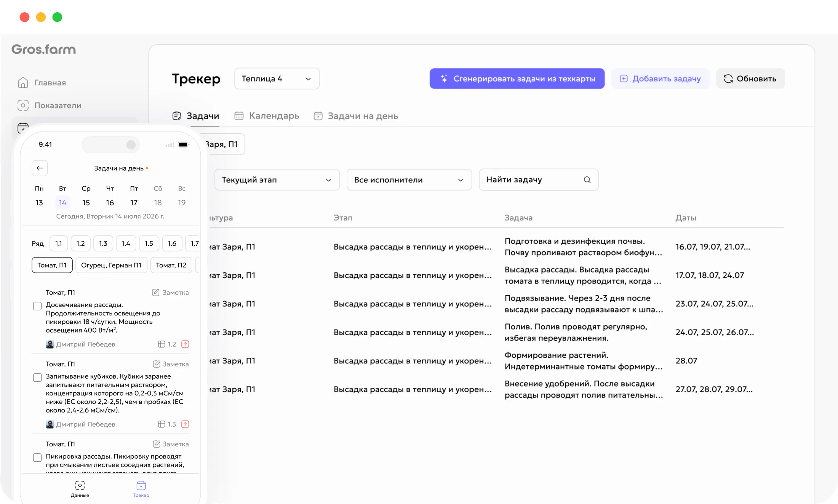Expand the Все исполнители filter
This screenshot has width=838, height=504.
tap(409, 180)
